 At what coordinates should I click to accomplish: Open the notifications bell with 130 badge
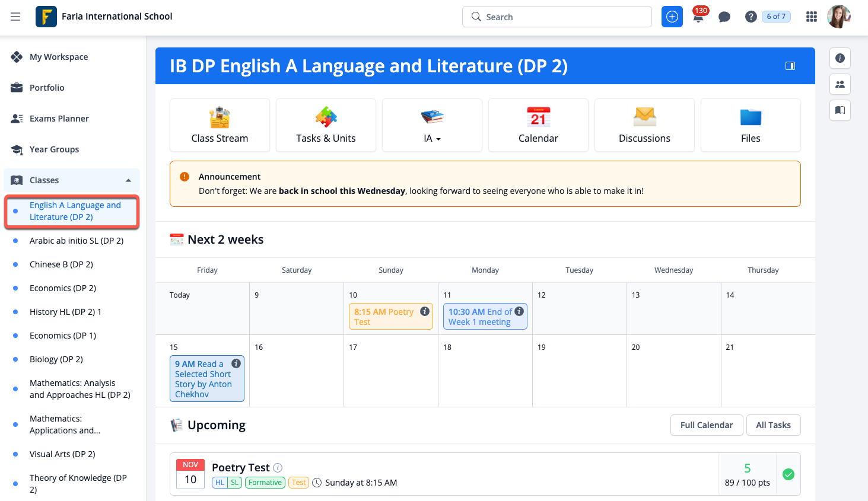pos(698,17)
